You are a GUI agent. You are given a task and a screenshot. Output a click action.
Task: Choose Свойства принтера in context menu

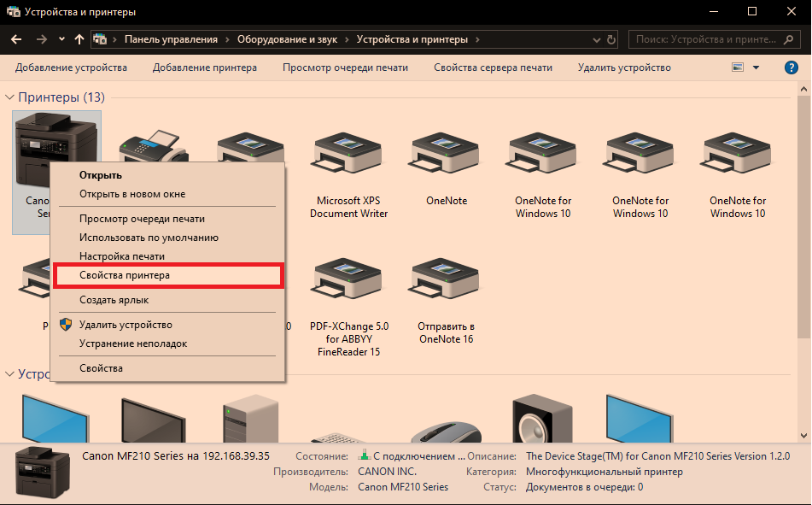(x=168, y=275)
